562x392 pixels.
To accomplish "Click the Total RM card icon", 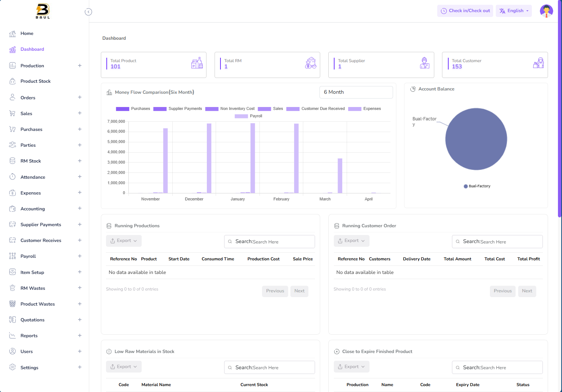I will point(311,63).
